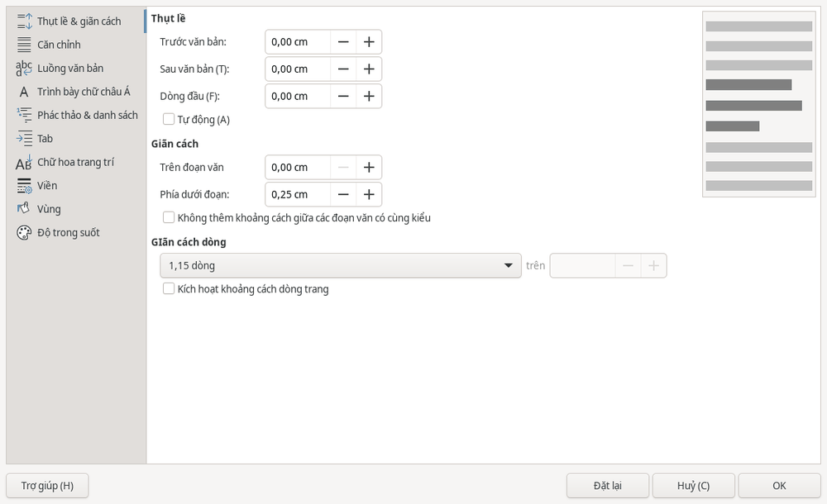Decrease the Phía dưới đoạn spacing value
This screenshot has height=504, width=827.
tap(343, 194)
